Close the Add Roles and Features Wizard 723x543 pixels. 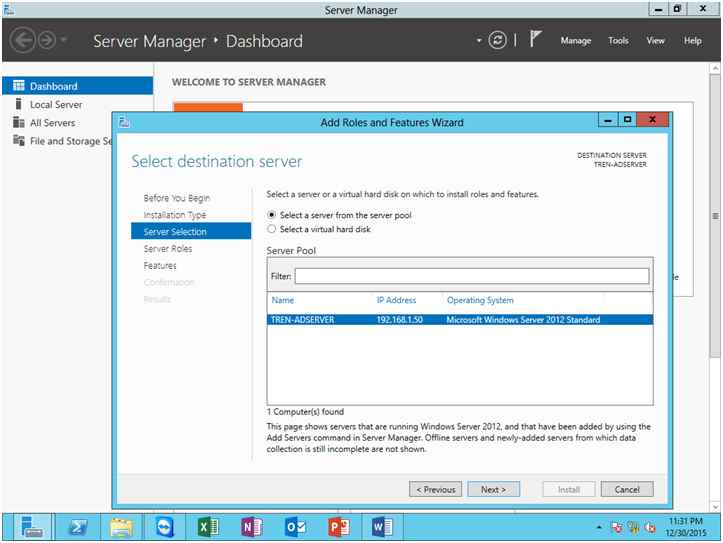(x=652, y=120)
